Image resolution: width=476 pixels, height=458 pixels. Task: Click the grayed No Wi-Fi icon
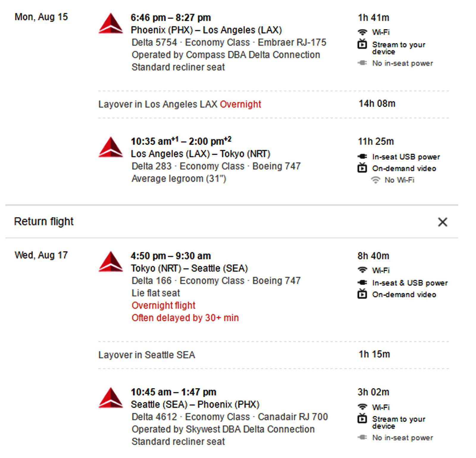tap(375, 180)
